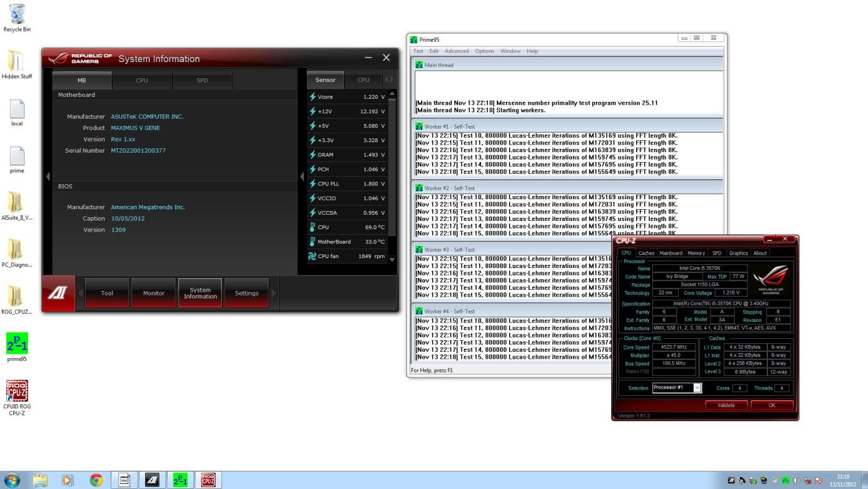
Task: Click the taskbar clock showing 22:18
Action: [843, 480]
